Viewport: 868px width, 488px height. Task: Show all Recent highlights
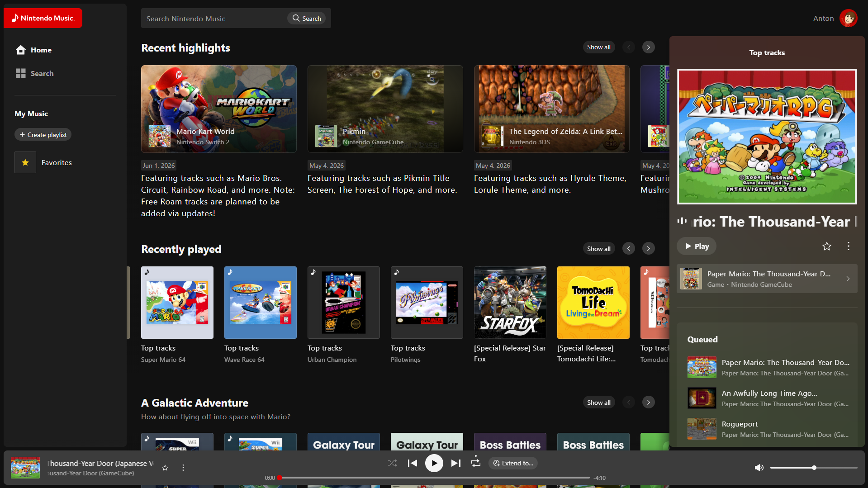[x=598, y=47]
